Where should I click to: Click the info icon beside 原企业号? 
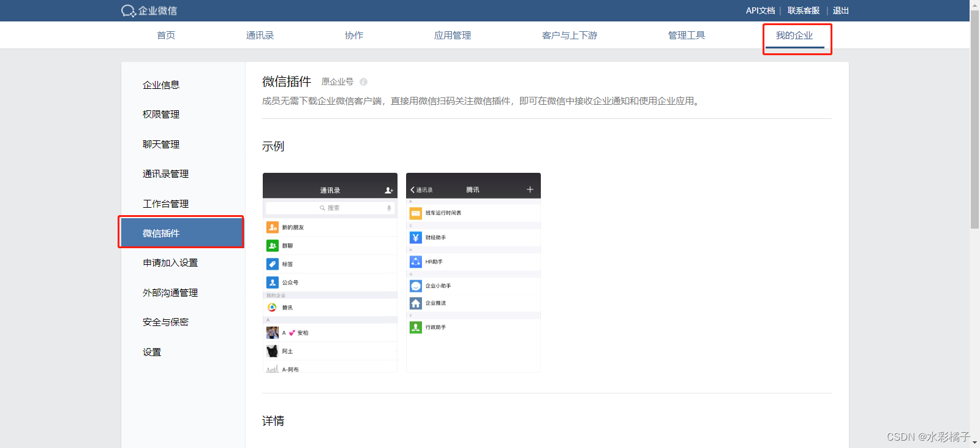click(x=363, y=82)
